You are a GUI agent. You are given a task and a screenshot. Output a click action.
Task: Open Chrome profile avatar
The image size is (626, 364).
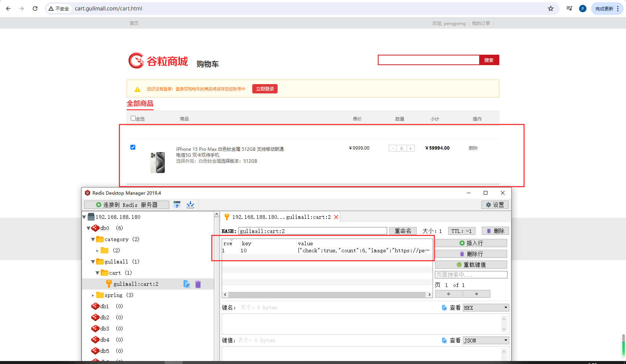click(x=583, y=9)
